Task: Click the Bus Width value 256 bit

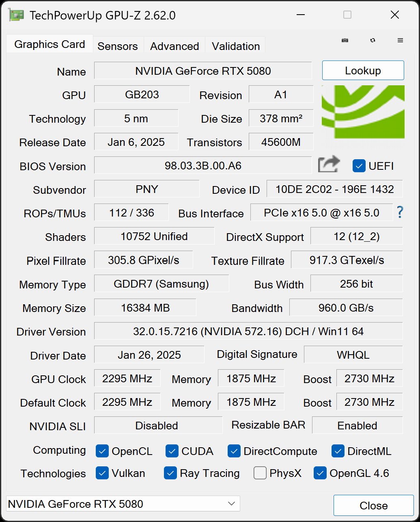Action: (x=357, y=284)
